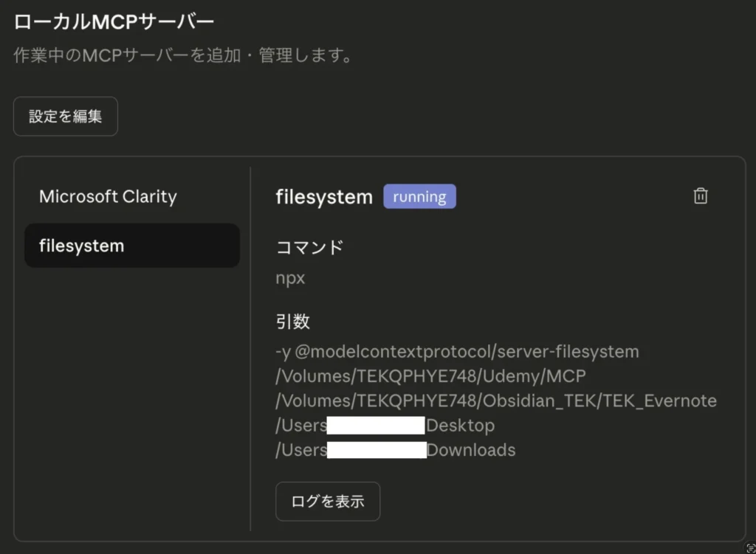Click the @modelcontextprotocol/server-filesystem argument
Screen dimensions: 756x554
click(467, 352)
